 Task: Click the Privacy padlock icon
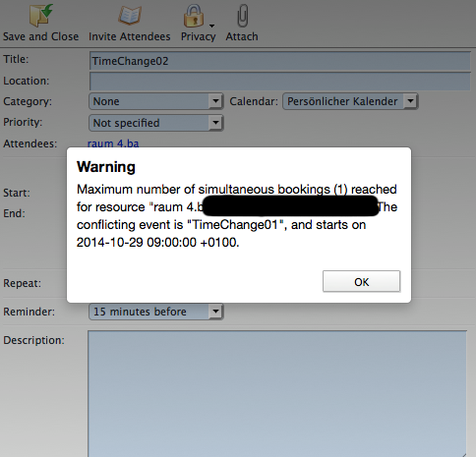point(194,16)
